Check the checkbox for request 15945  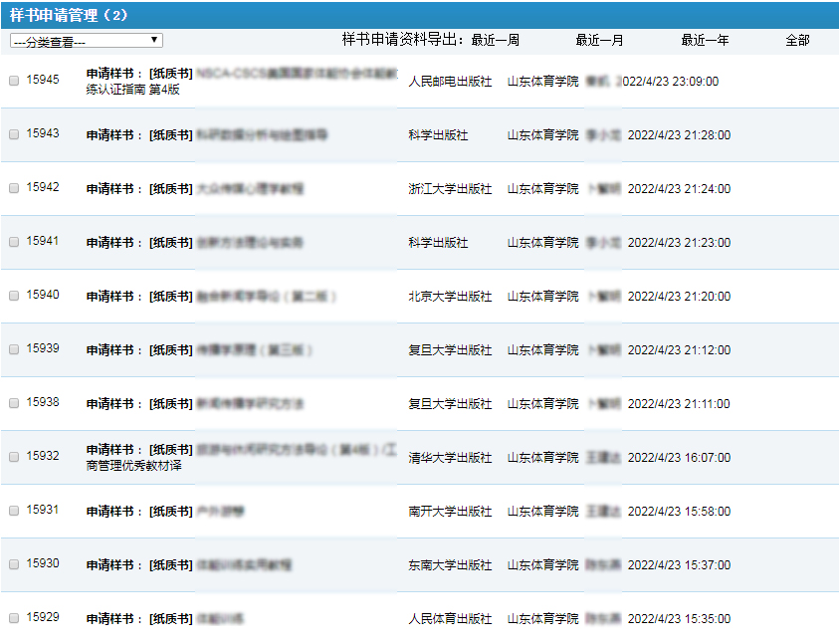point(14,81)
